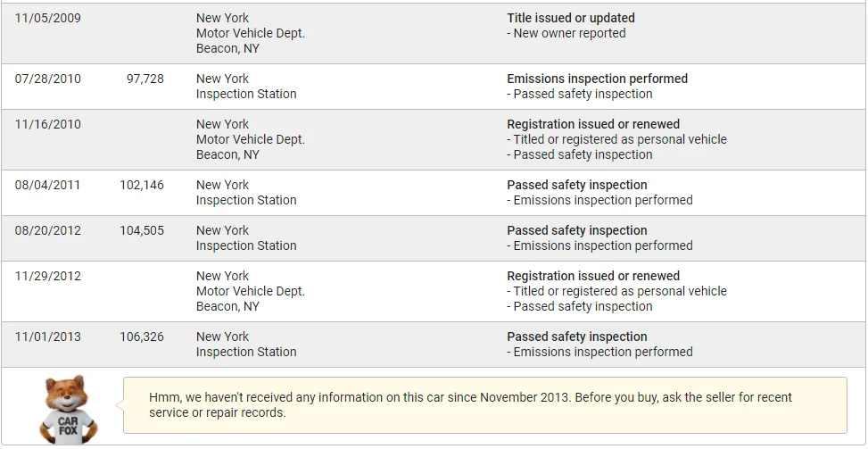Select the 08/04/2011 date entry
Viewport: 868px width, 449px height.
(x=47, y=185)
